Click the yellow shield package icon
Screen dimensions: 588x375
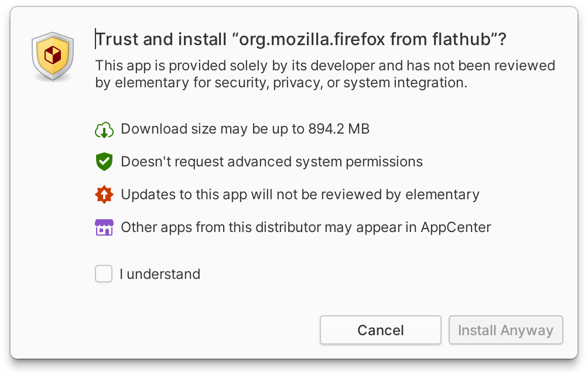point(53,56)
